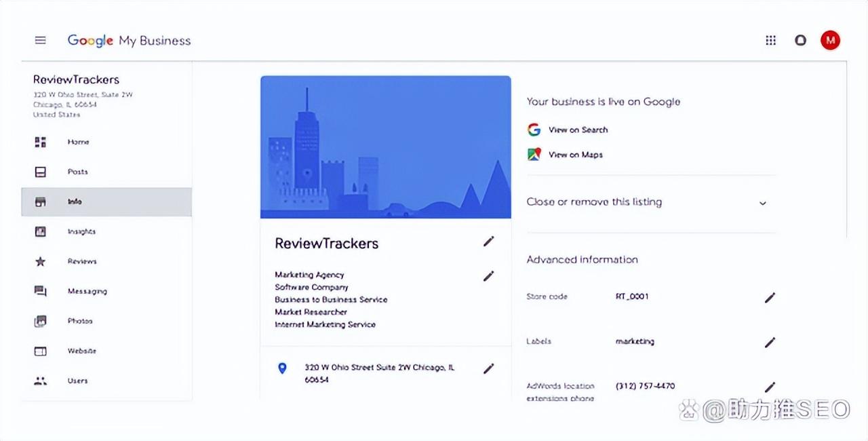This screenshot has width=868, height=441.
Task: Click the Google My Business logo
Action: click(x=129, y=41)
